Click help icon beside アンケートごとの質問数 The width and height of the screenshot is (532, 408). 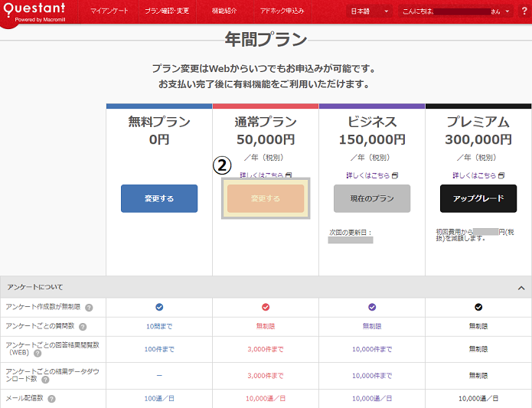pos(83,327)
